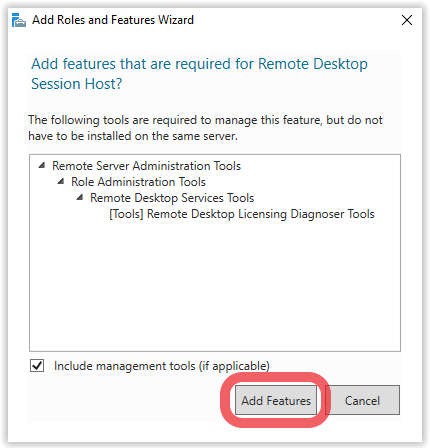Screen dimensions: 430x448
Task: Select Remote Desktop Licensing Diagnoser Tools item
Action: tap(242, 214)
